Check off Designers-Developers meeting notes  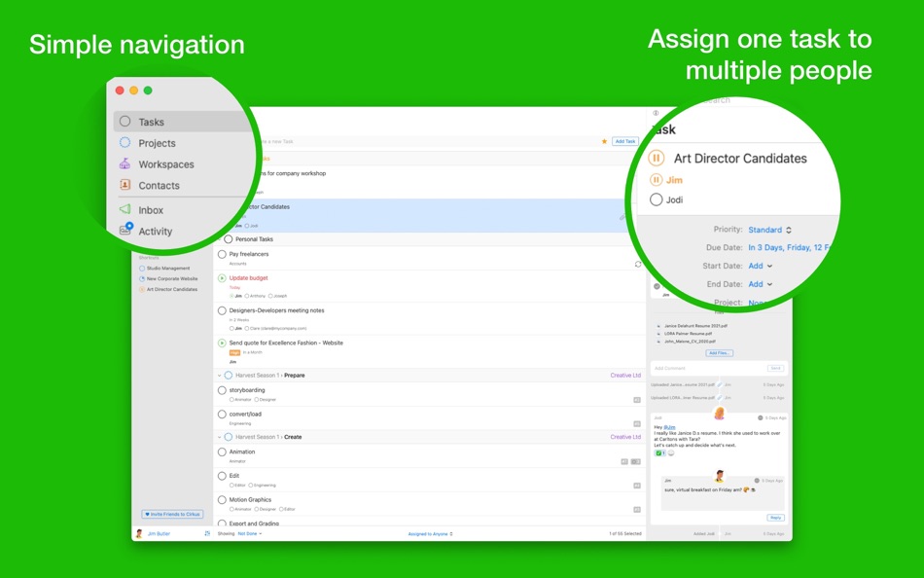(x=222, y=310)
